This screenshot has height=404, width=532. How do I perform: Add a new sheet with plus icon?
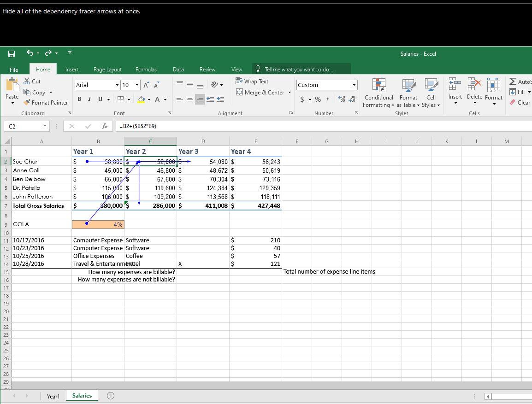tap(111, 396)
